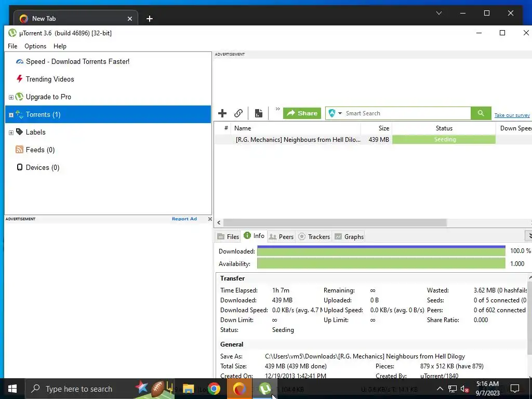Click the Speed gauge icon in sidebar
This screenshot has height=399, width=532.
click(20, 61)
